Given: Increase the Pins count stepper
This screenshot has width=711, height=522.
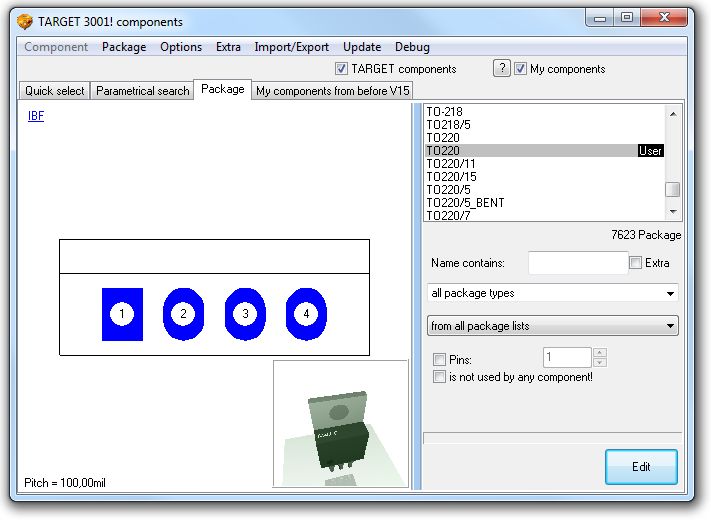Looking at the screenshot, I should click(x=599, y=352).
